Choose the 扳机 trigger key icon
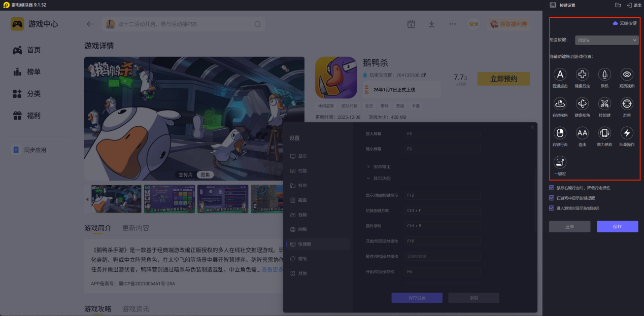This screenshot has width=644, height=316. pyautogui.click(x=604, y=75)
